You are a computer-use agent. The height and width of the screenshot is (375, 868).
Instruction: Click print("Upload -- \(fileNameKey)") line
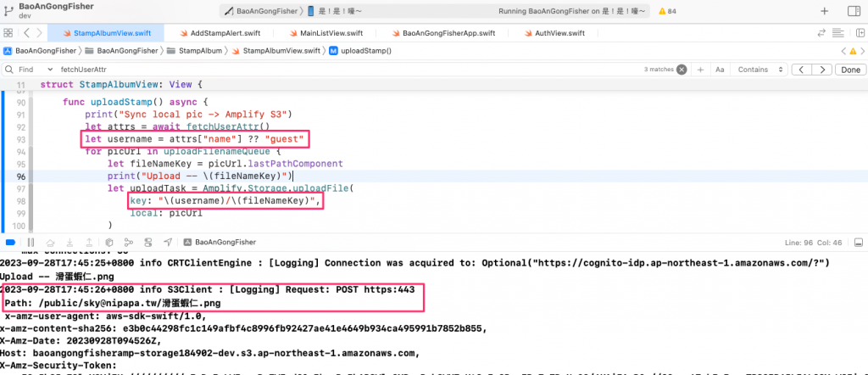(200, 176)
